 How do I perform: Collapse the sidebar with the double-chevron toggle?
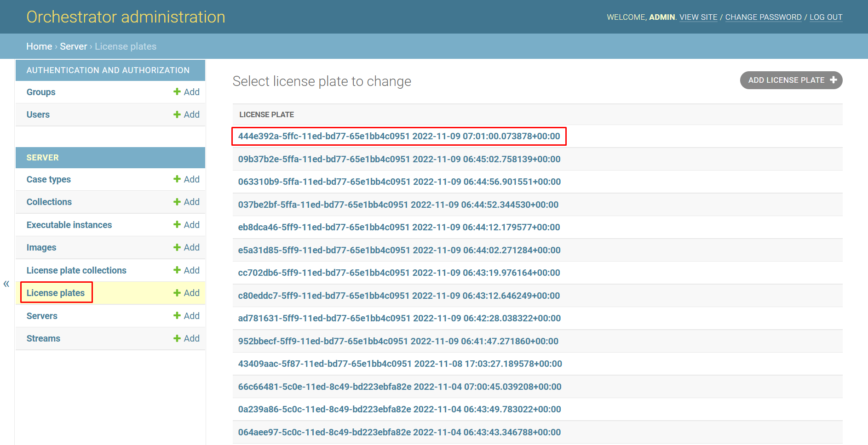(x=6, y=284)
